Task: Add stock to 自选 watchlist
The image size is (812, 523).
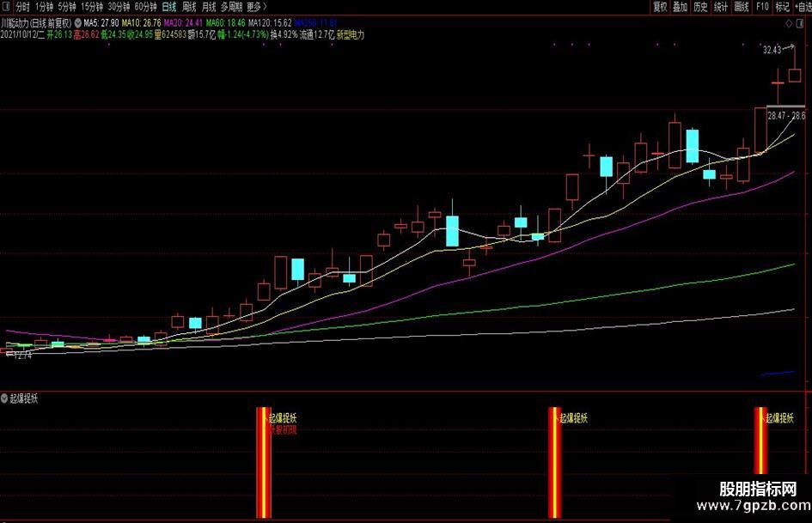Action: 803,7
